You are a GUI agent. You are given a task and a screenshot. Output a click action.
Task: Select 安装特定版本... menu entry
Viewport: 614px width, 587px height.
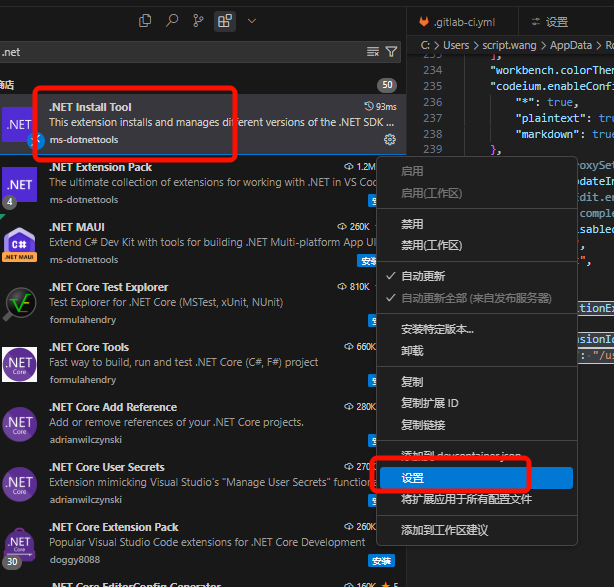(x=477, y=329)
